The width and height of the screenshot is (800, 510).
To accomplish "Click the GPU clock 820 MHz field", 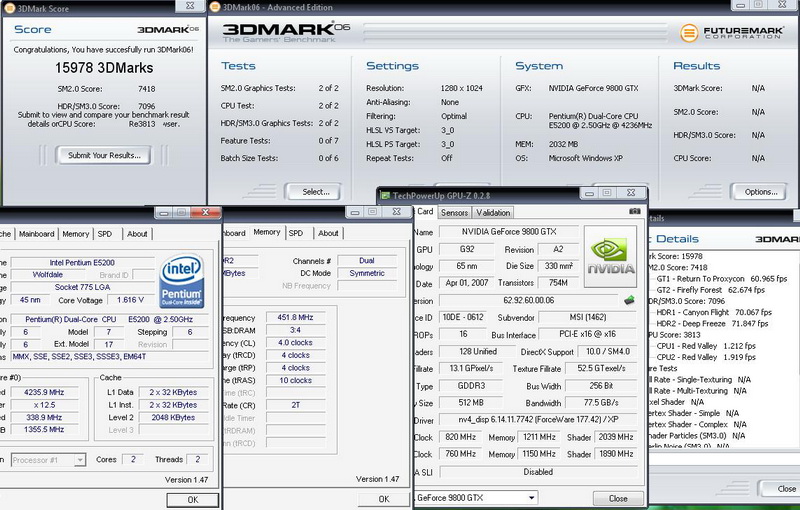I will point(460,437).
